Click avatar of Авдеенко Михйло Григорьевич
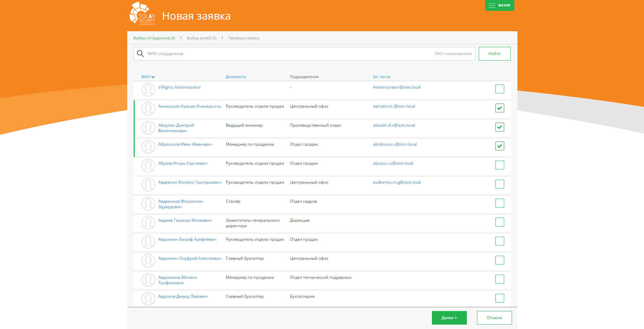644x329 pixels. 148,185
